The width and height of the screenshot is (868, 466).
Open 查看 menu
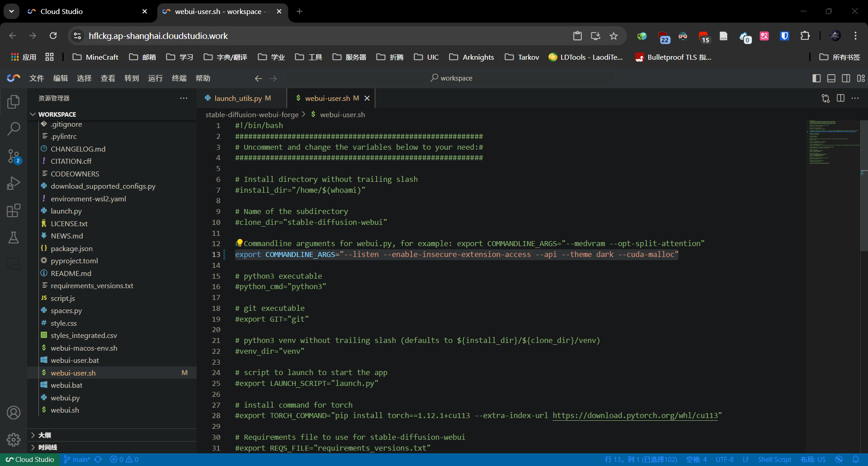[108, 78]
